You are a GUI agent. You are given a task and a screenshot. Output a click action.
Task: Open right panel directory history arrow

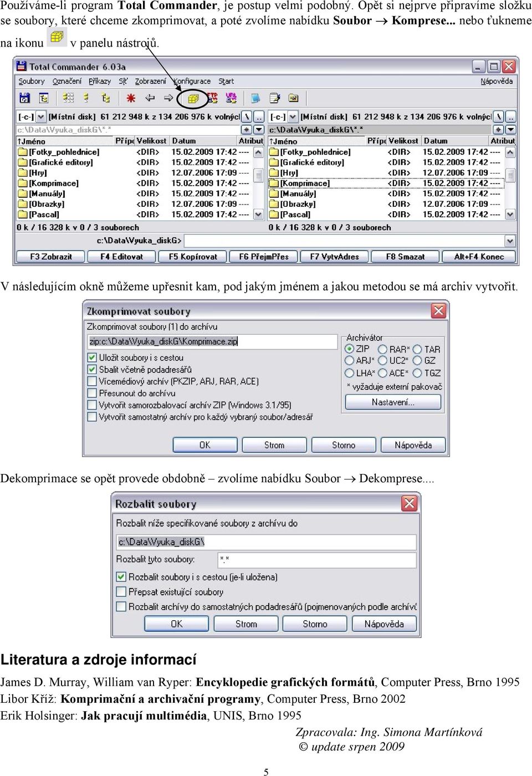point(511,130)
